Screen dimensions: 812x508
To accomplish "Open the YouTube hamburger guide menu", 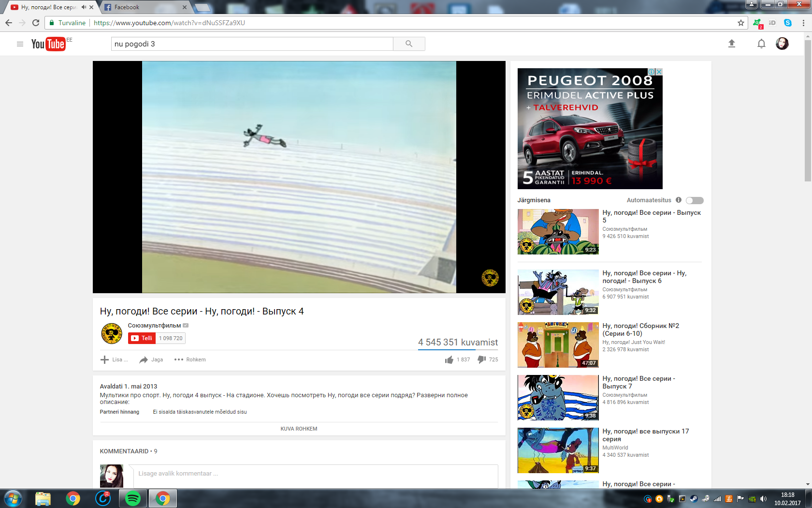I will click(20, 44).
